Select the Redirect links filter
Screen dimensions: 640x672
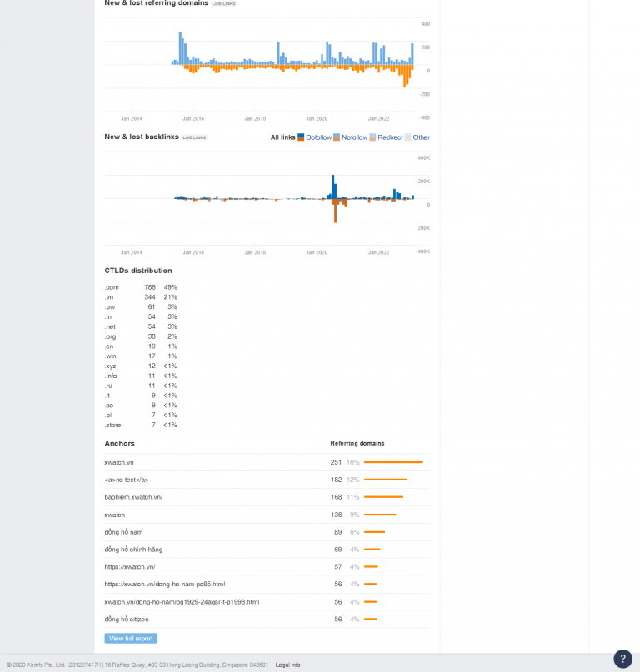[x=390, y=137]
